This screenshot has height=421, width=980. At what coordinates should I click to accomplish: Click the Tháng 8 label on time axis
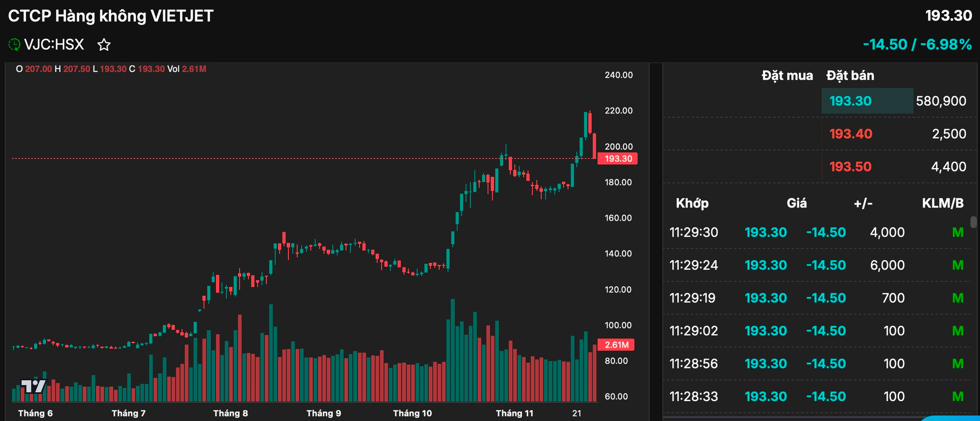tap(230, 413)
